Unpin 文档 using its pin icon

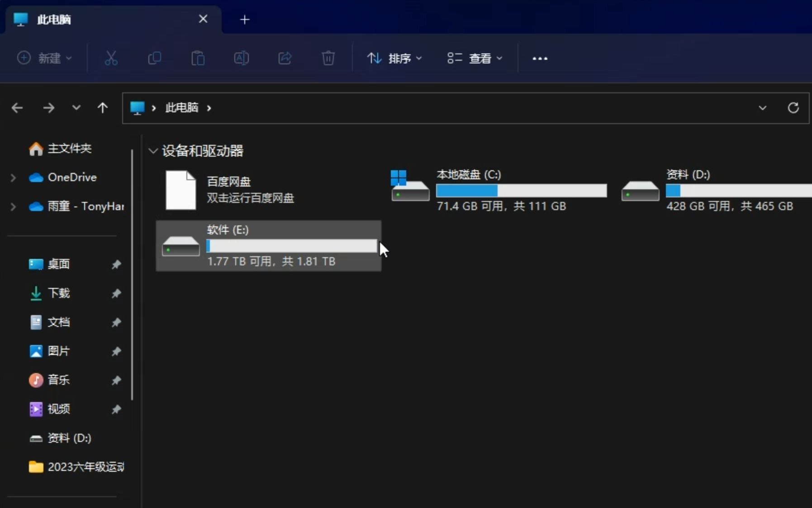click(116, 322)
